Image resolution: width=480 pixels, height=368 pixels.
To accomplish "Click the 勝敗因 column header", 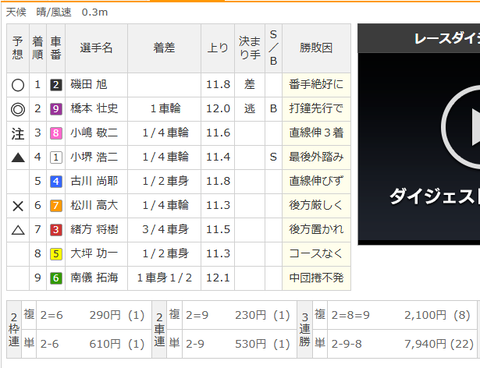I will 316,48.
